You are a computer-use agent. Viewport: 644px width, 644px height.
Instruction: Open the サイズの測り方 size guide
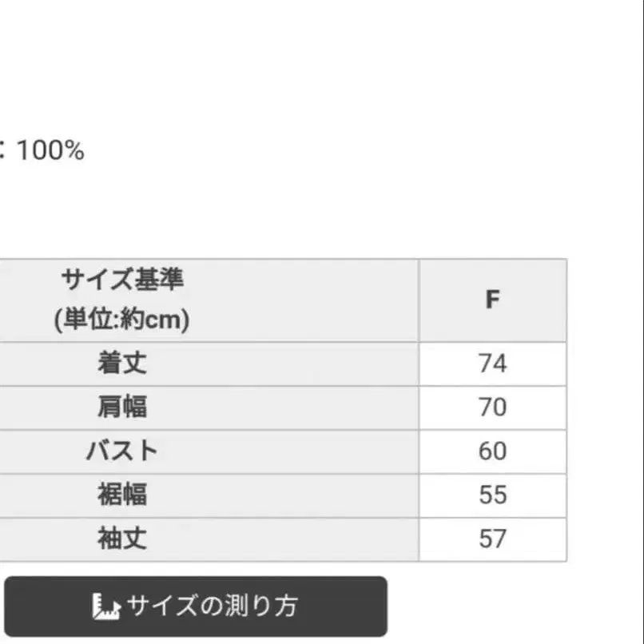click(x=196, y=606)
